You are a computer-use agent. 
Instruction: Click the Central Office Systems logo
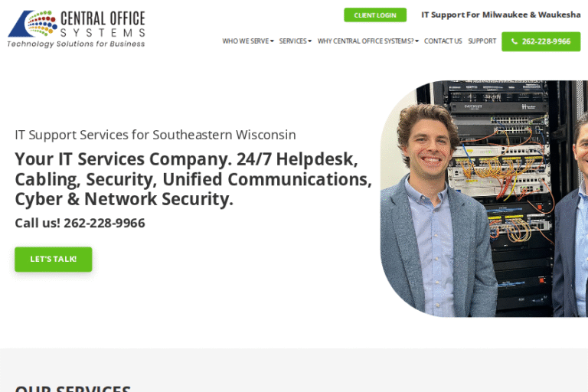click(x=76, y=29)
